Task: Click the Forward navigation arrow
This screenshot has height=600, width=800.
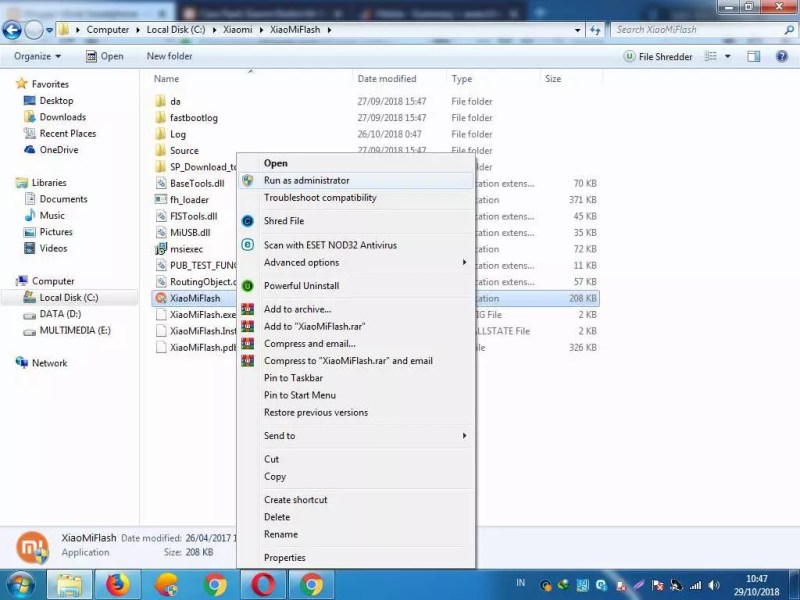Action: (x=34, y=30)
